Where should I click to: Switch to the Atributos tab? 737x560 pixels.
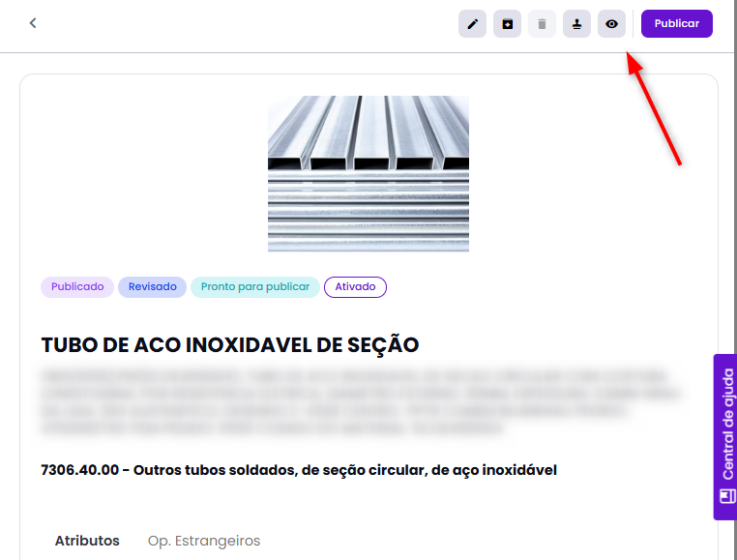pos(87,541)
